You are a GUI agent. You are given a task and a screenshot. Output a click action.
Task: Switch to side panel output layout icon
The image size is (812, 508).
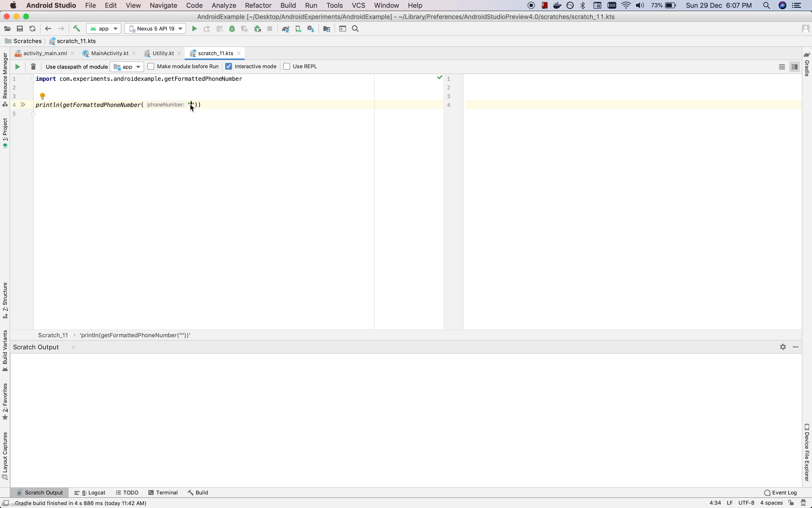click(x=794, y=67)
